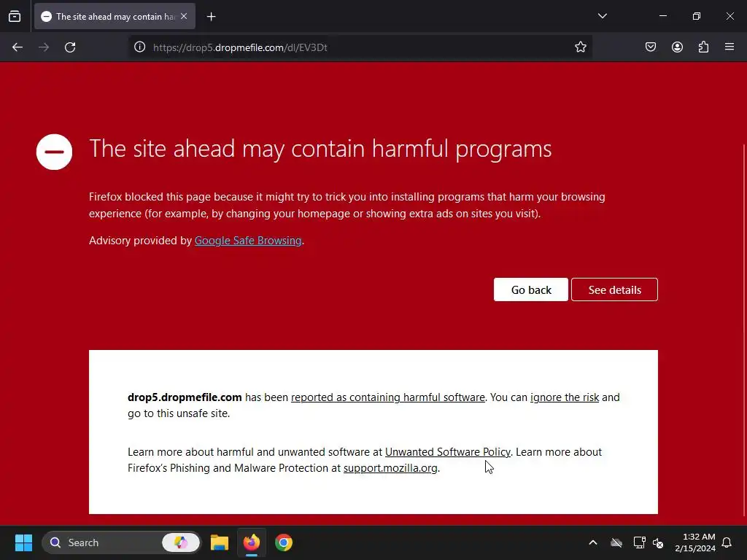Screen dimensions: 747x560
Task: Open reported as containing harmful software link
Action: point(388,397)
